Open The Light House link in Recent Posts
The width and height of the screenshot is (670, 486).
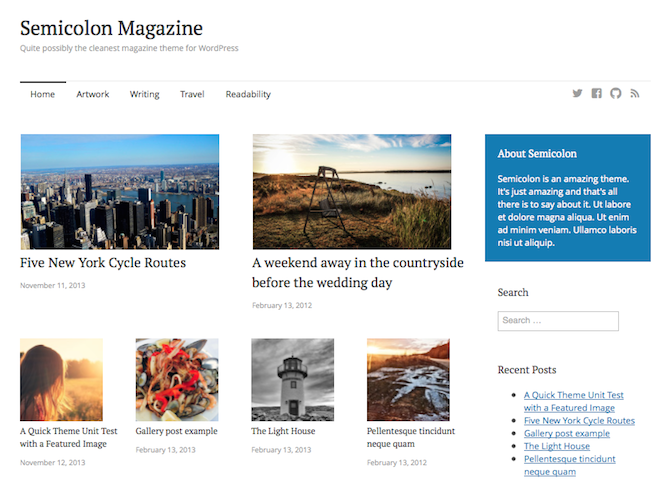pyautogui.click(x=557, y=446)
